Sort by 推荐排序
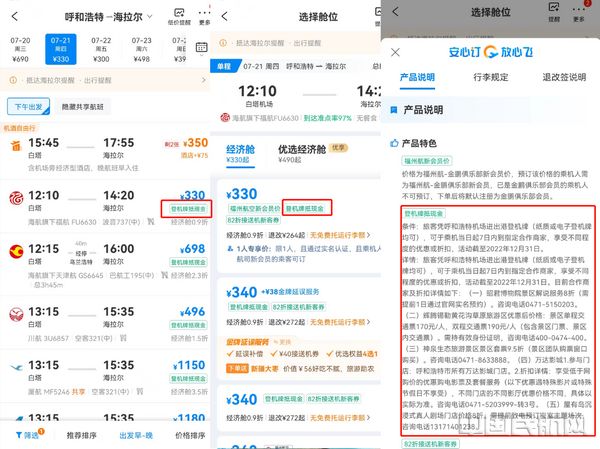 (82, 435)
